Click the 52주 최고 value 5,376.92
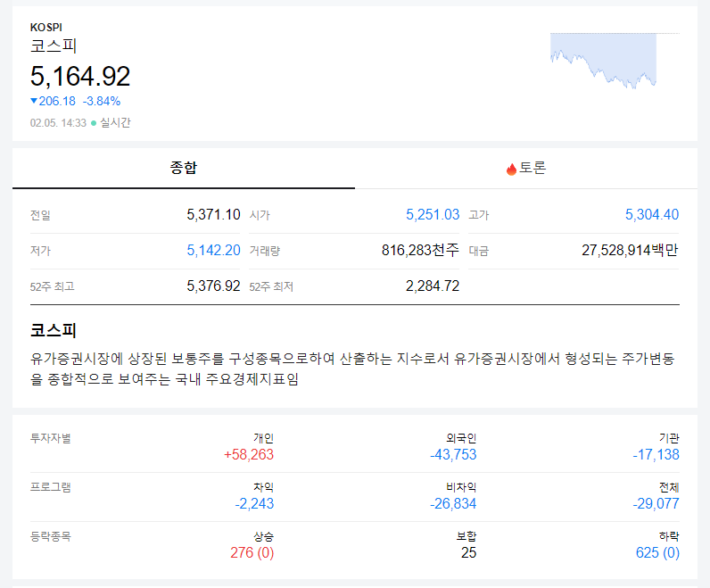Screen dimensions: 710x588 coord(213,286)
